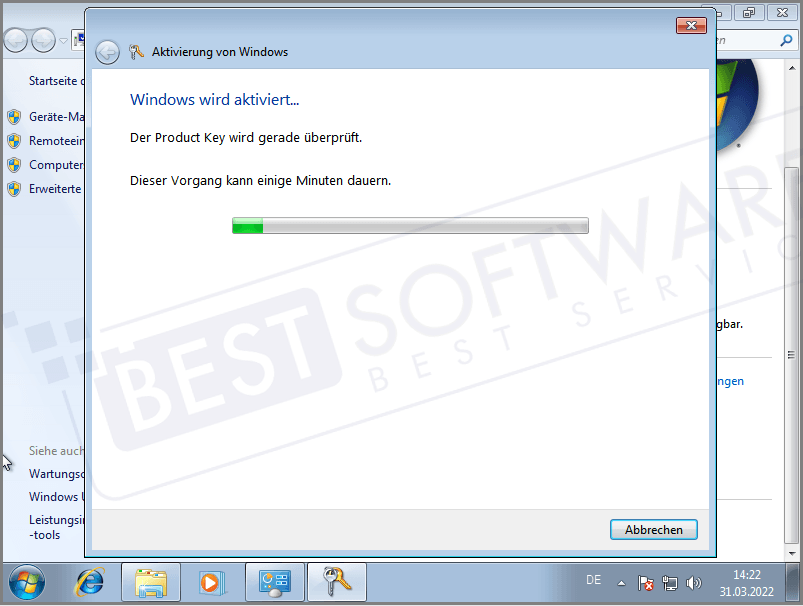Go back using the activation dialog's back arrow
Viewport: 803px width, 606px height.
tap(107, 52)
